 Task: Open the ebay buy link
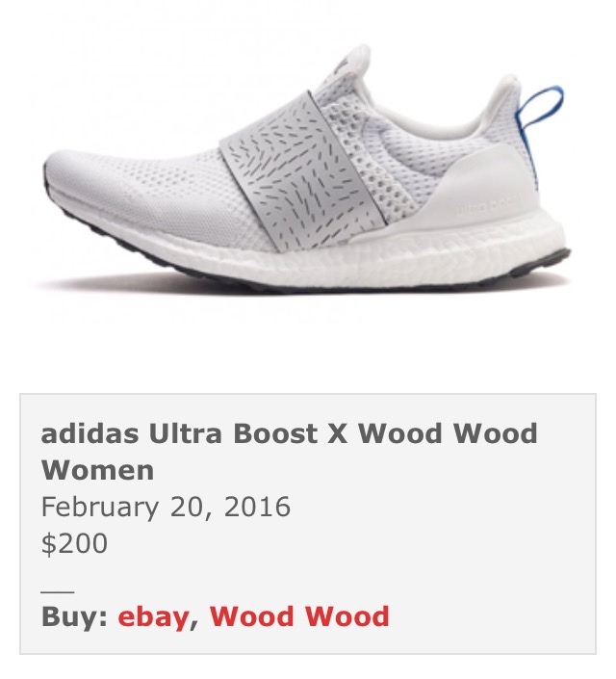tap(153, 616)
